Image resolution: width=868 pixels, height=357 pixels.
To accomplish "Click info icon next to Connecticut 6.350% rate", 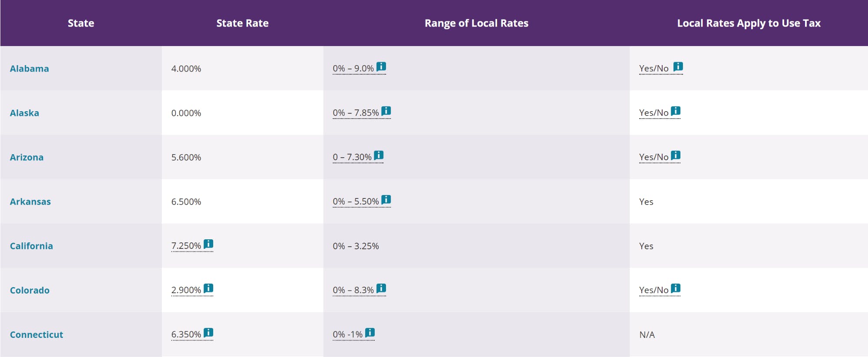I will [x=208, y=332].
